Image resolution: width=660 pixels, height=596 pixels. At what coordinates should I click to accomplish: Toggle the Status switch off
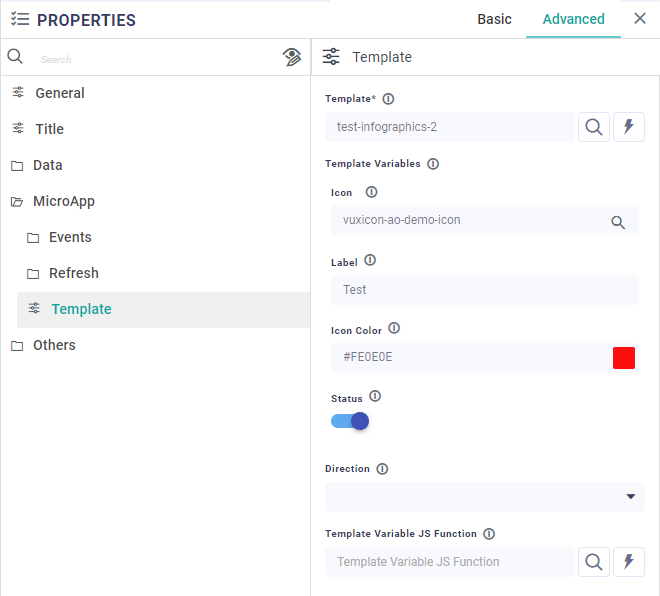350,421
